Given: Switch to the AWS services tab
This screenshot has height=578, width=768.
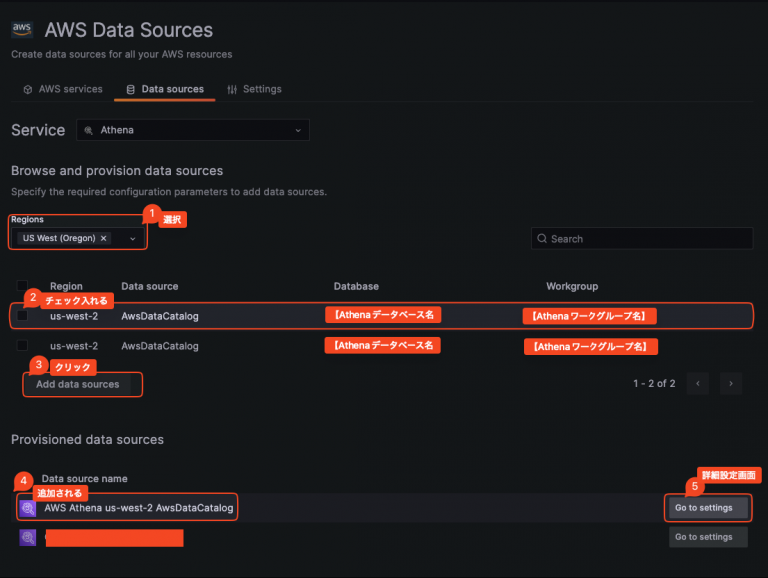Looking at the screenshot, I should 62,89.
